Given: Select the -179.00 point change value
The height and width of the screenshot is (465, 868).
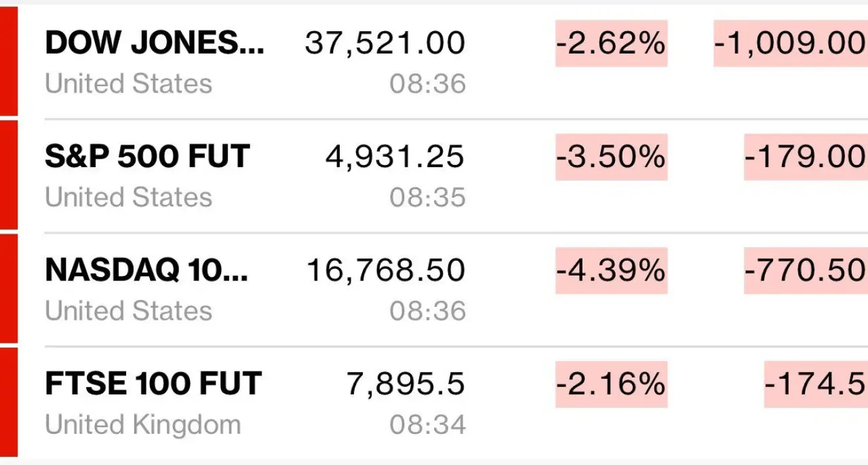Looking at the screenshot, I should [805, 157].
